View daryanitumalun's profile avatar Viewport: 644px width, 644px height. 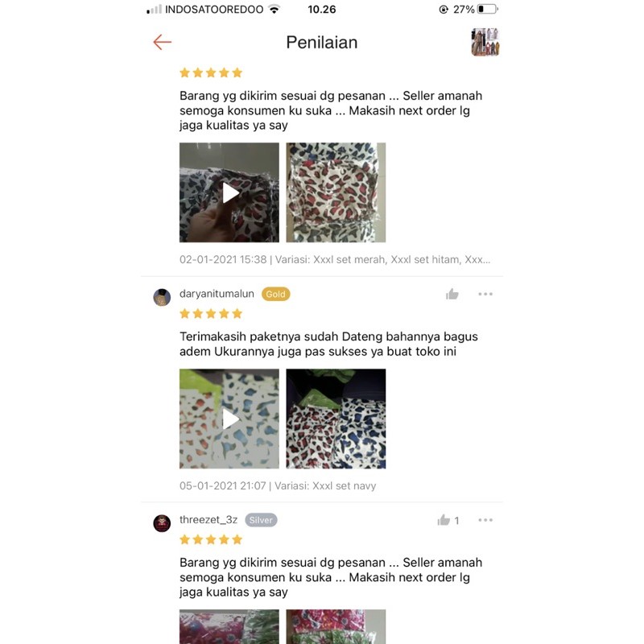click(162, 297)
